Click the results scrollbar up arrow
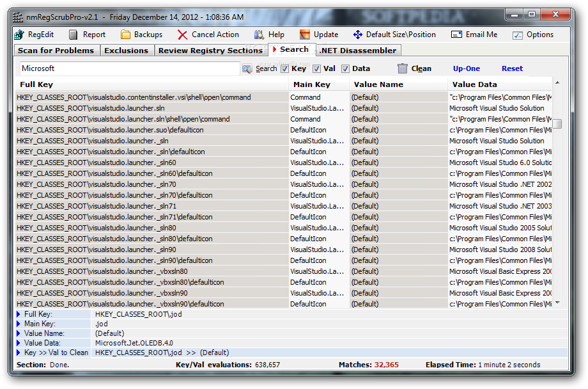Viewport: 588px width, 389px height. (x=557, y=83)
